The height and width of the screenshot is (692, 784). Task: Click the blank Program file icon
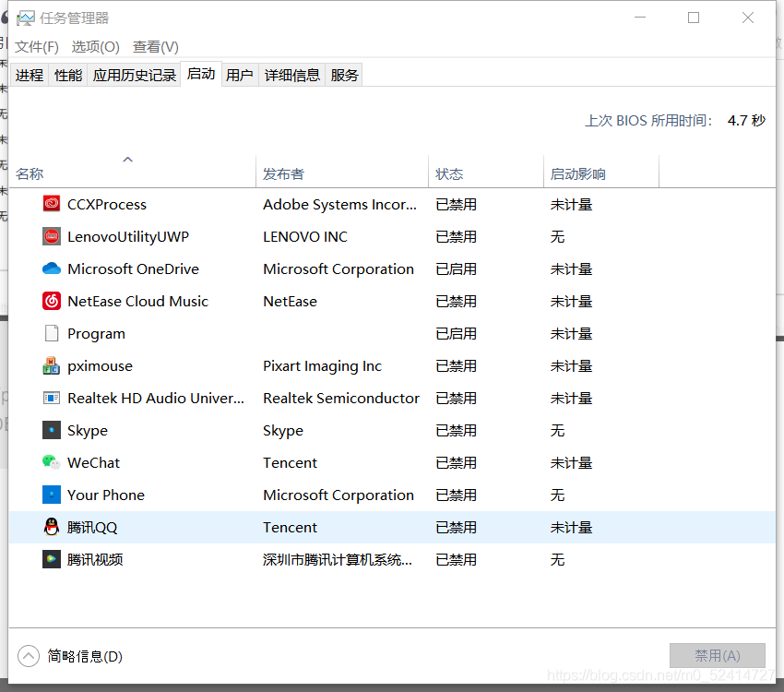point(52,333)
